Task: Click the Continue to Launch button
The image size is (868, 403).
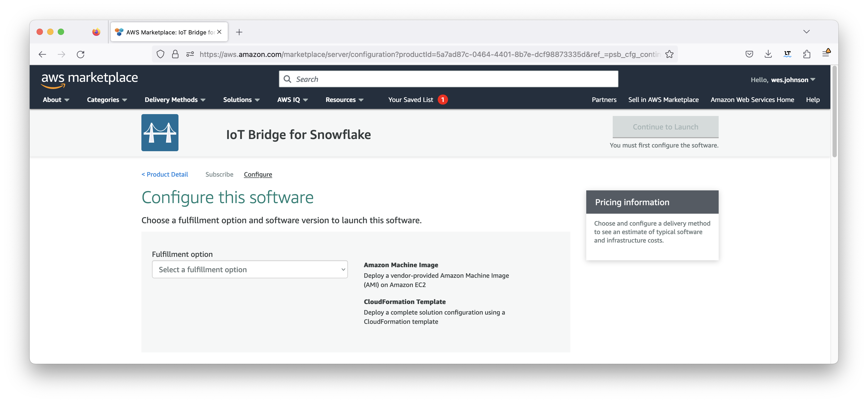Action: [665, 127]
